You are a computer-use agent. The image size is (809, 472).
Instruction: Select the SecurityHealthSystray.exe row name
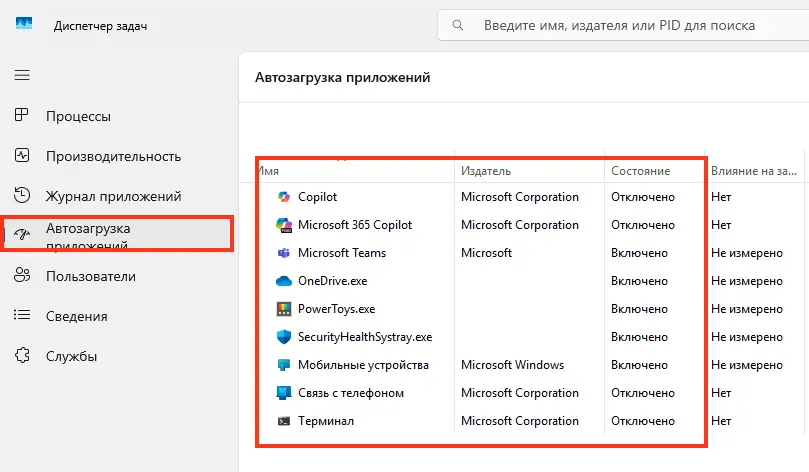365,337
